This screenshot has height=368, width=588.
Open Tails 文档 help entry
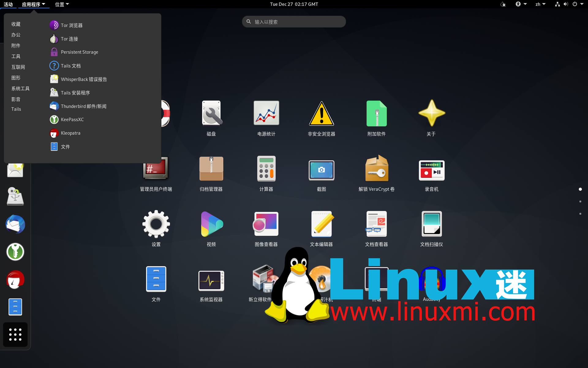[x=65, y=66]
